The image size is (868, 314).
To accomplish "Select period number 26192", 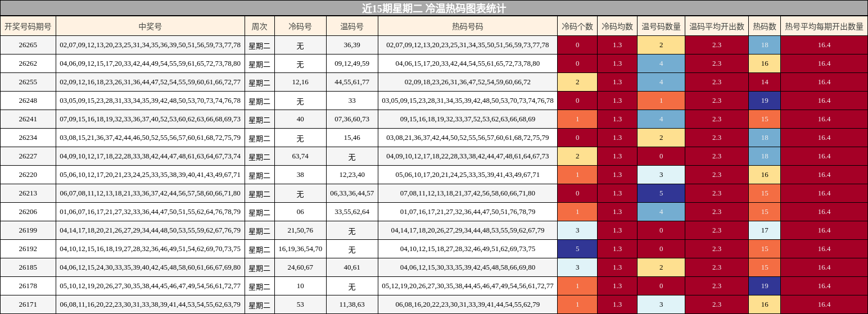I will (x=28, y=249).
